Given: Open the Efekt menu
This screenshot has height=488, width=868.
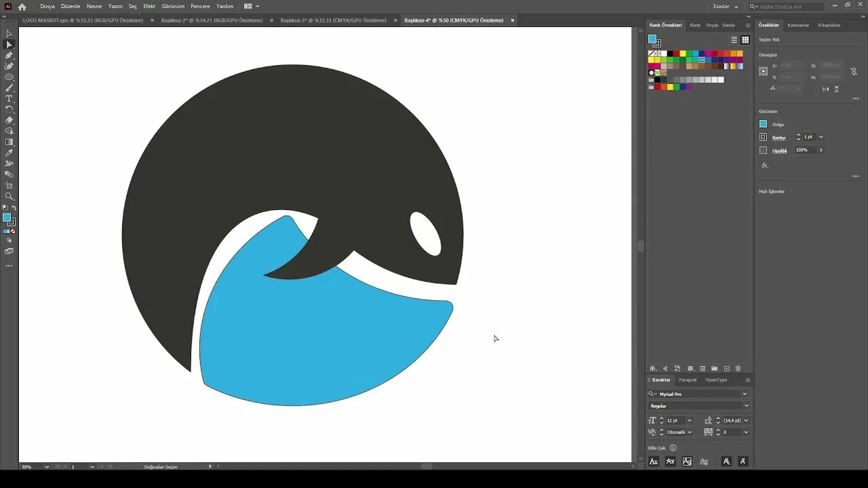Looking at the screenshot, I should click(x=149, y=6).
